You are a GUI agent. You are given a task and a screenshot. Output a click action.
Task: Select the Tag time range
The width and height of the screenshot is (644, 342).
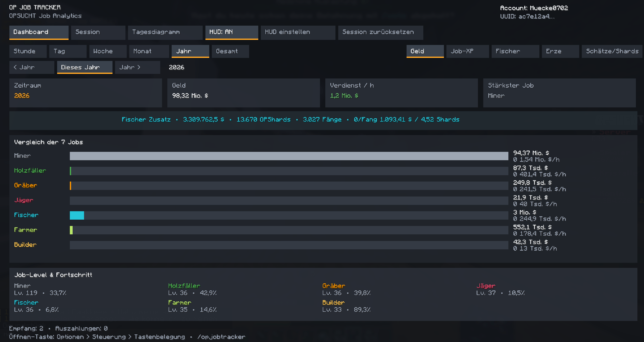pyautogui.click(x=68, y=51)
